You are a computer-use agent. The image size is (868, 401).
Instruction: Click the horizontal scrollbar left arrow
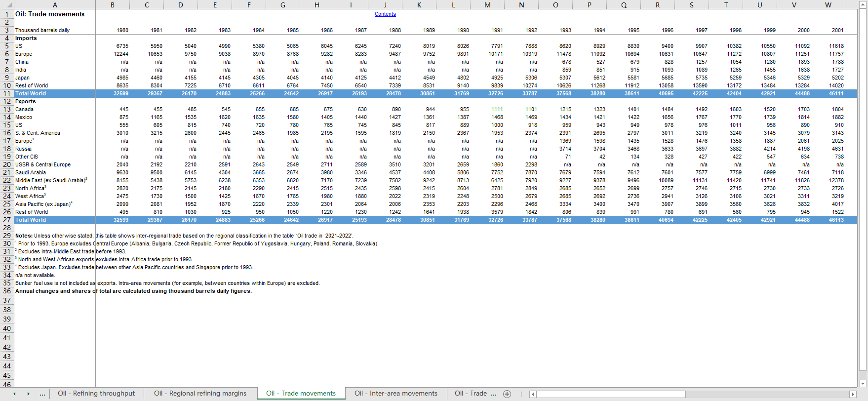pos(533,394)
